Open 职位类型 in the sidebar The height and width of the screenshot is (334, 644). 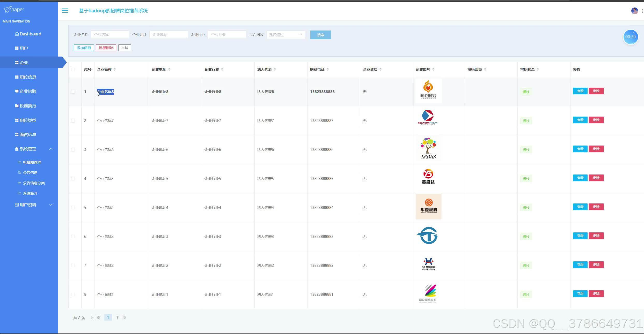point(26,120)
